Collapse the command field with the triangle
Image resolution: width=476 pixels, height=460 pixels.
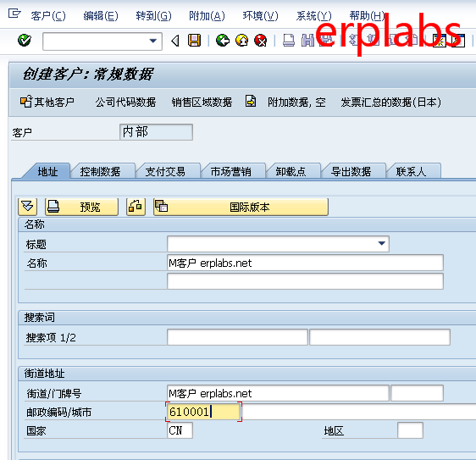coord(175,41)
